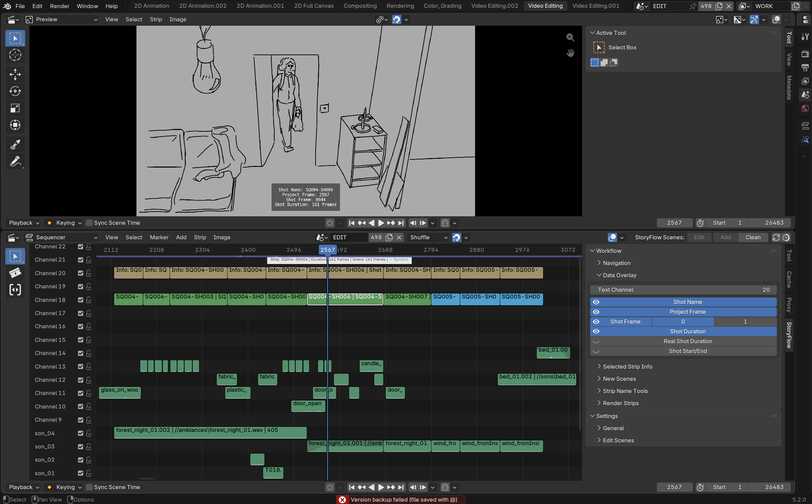Toggle mute checkbox for Channel 20

[x=81, y=273]
